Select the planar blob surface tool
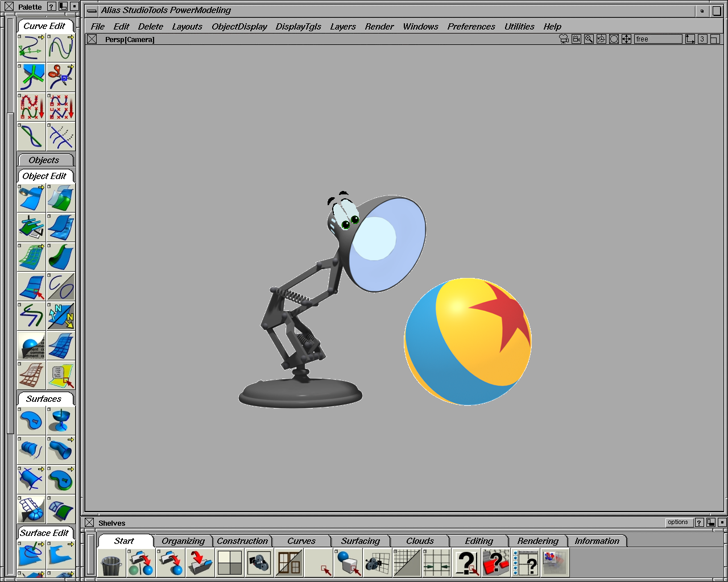 coord(31,421)
